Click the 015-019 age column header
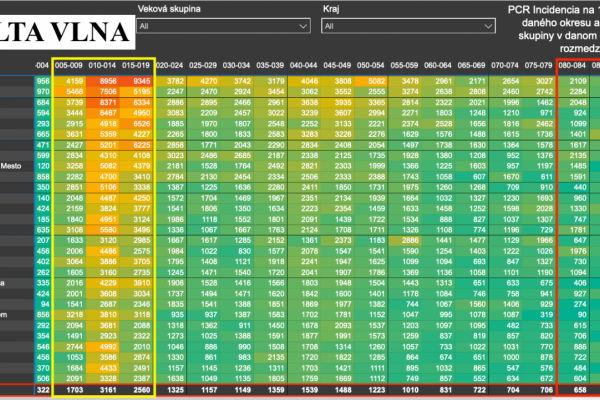The width and height of the screenshot is (600, 400). pos(138,65)
